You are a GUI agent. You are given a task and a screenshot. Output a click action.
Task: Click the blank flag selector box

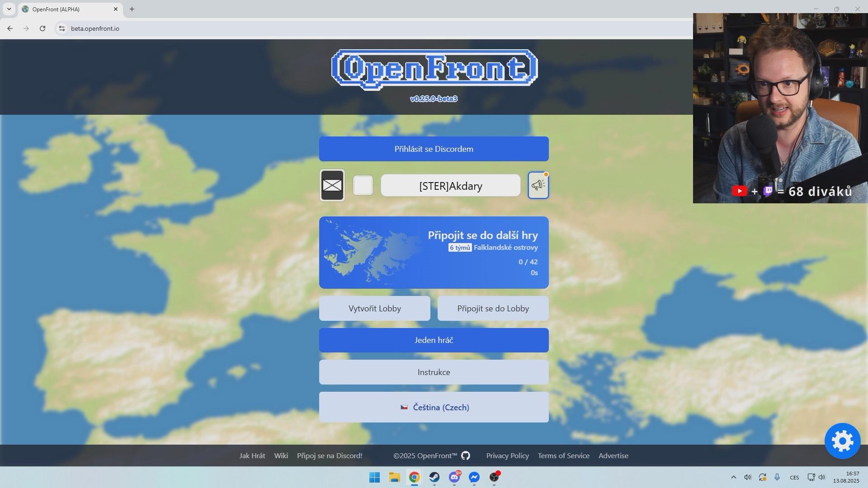click(x=363, y=185)
